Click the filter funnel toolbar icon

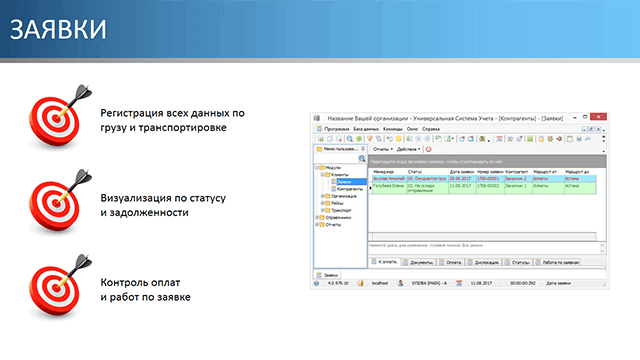coord(369,139)
